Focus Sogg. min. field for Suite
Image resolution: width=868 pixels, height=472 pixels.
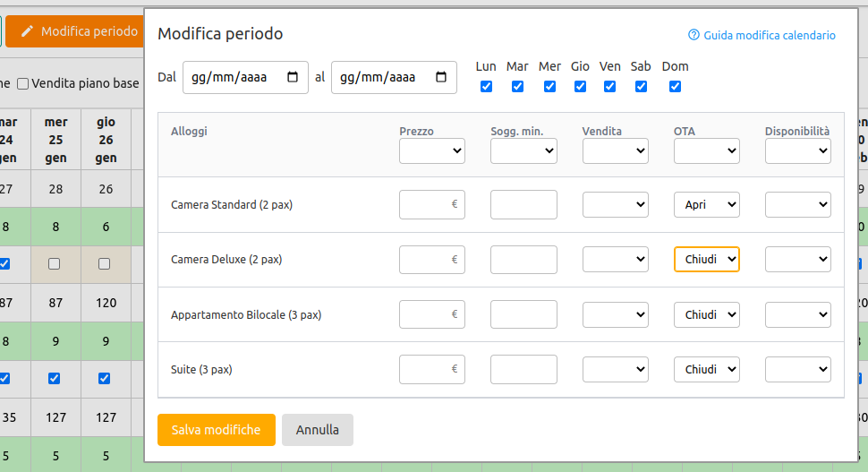523,369
